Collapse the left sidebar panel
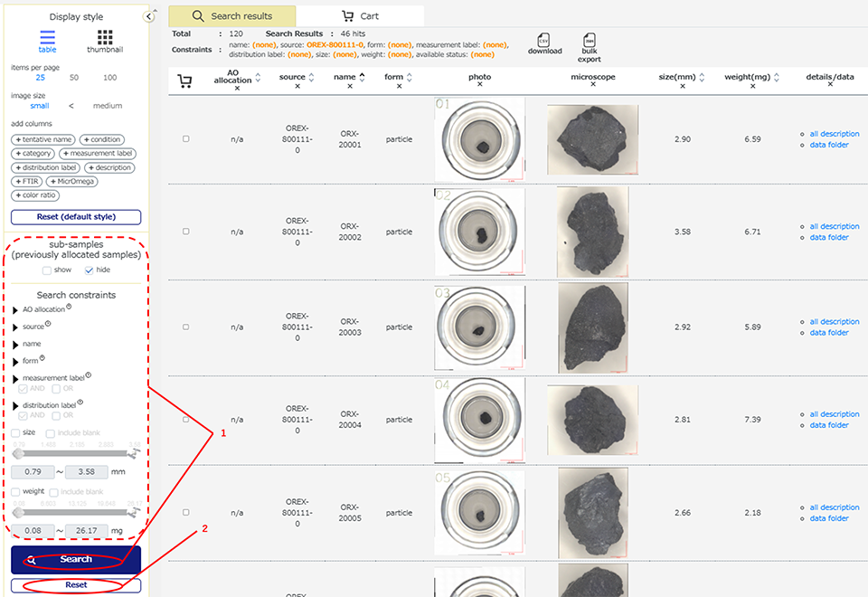This screenshot has width=868, height=597. (149, 17)
